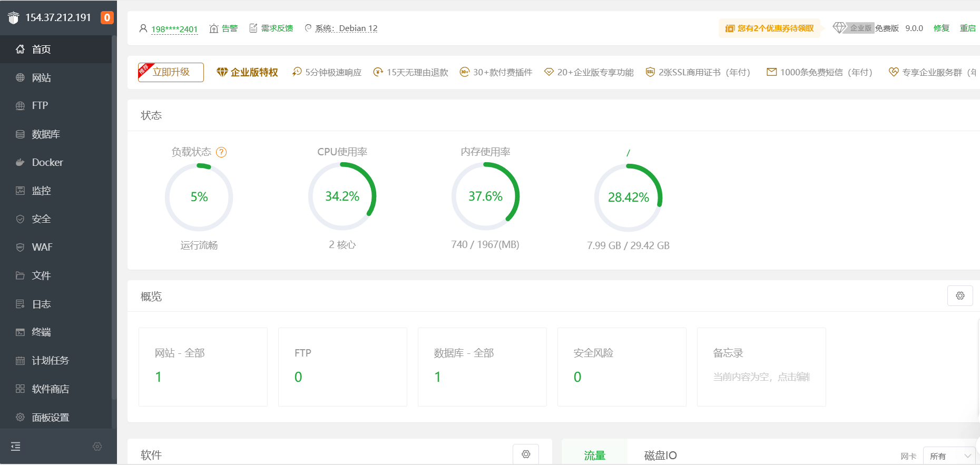Click the orange notification badge showing 0
This screenshot has width=980, height=465.
[107, 17]
